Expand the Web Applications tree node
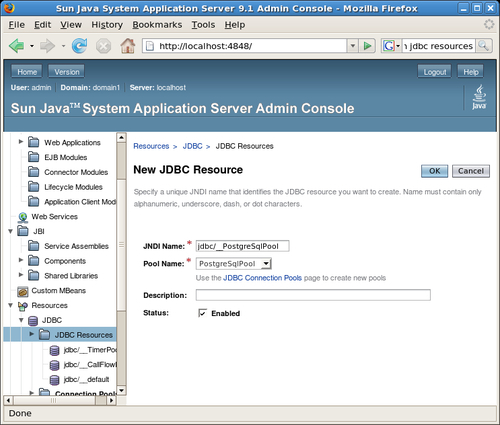 (21, 142)
